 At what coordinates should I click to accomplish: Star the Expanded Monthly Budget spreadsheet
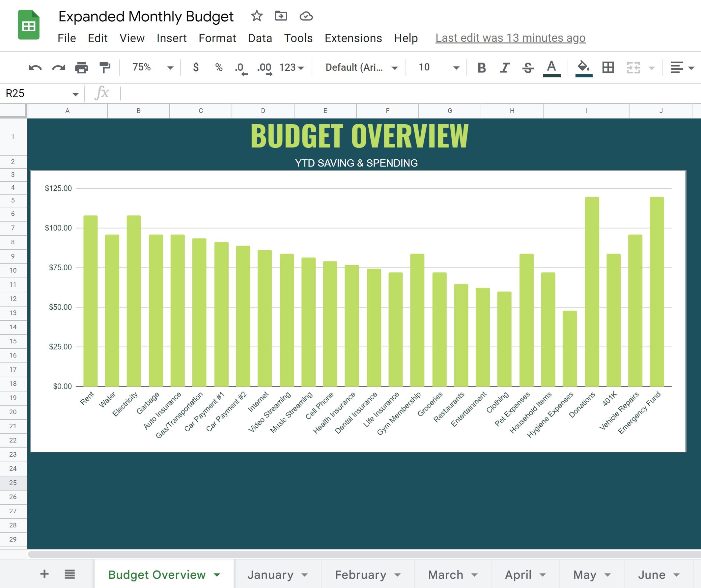tap(256, 16)
